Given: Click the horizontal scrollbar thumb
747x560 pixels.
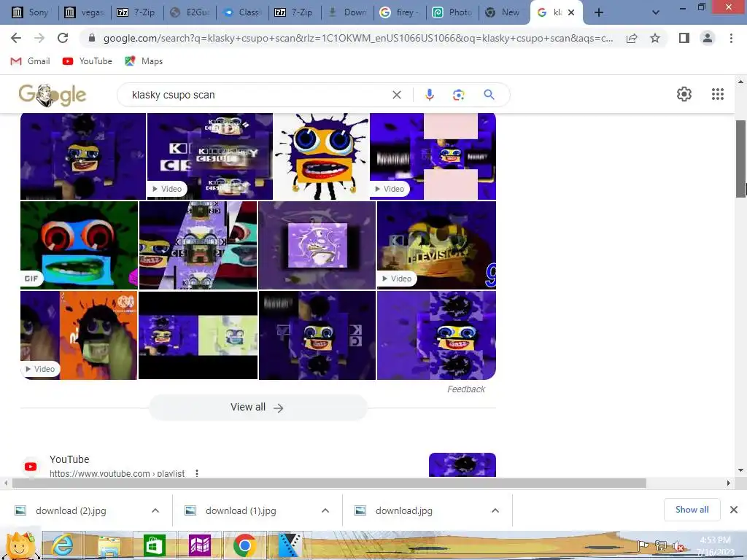Looking at the screenshot, I should click(329, 483).
